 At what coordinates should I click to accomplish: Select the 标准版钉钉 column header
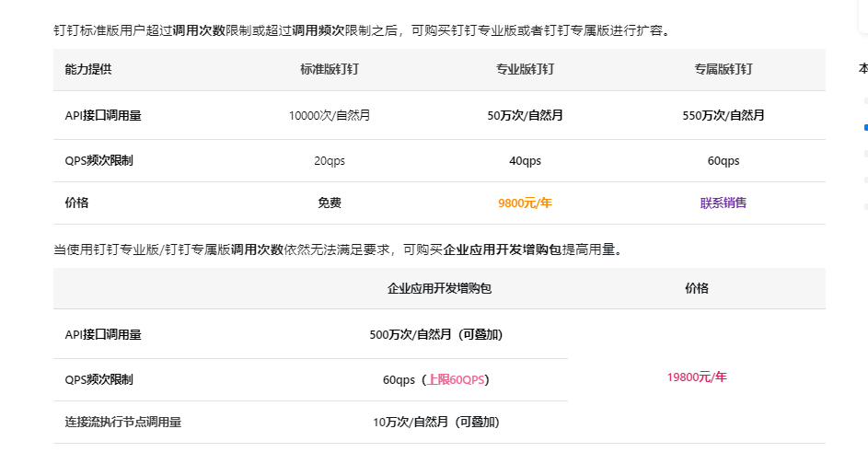coord(329,69)
